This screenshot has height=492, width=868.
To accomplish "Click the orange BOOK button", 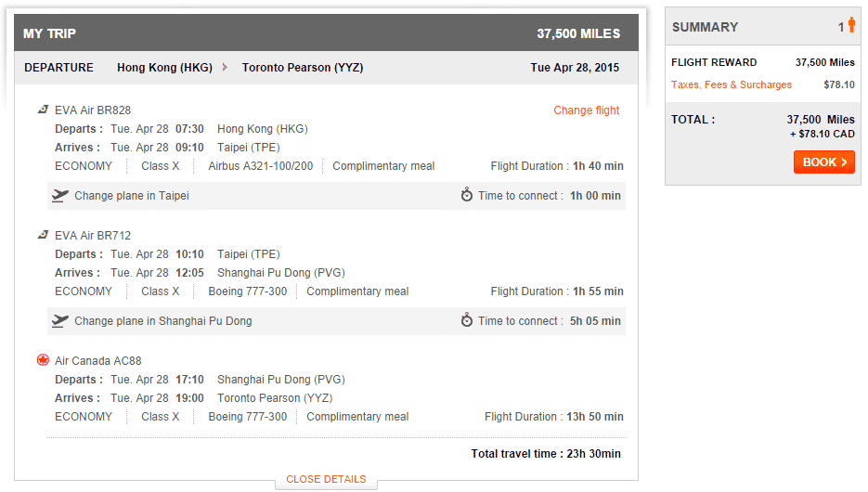I will [x=823, y=162].
